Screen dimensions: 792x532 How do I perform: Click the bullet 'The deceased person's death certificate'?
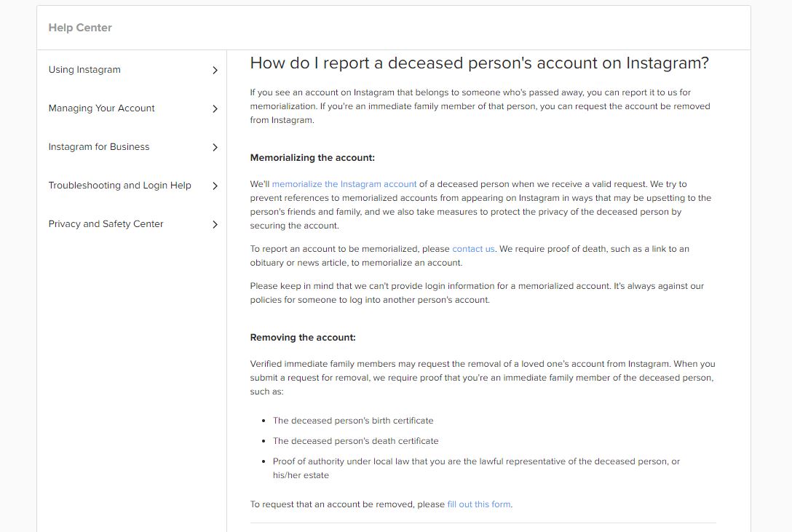355,440
